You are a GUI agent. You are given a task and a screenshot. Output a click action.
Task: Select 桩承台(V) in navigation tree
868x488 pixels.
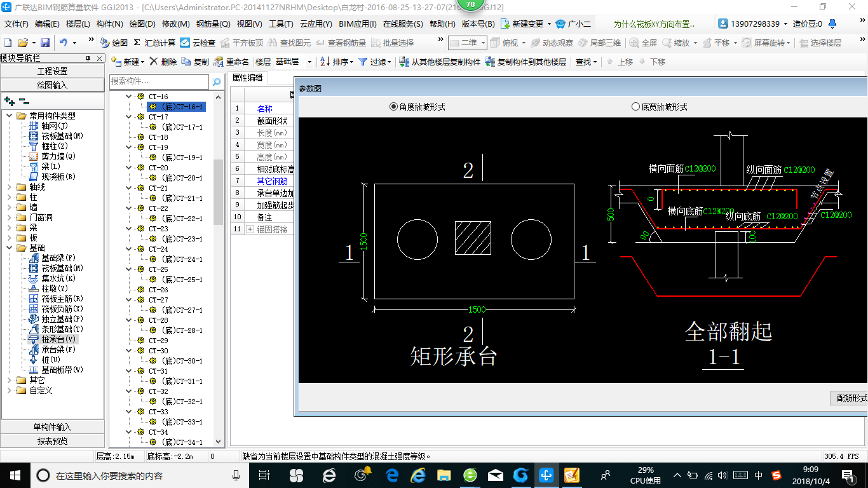point(59,339)
